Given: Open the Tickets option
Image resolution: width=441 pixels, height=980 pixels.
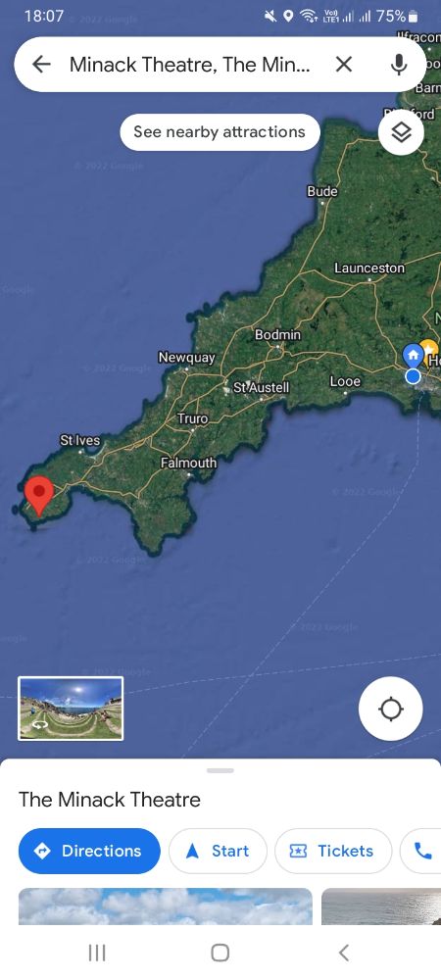Looking at the screenshot, I should tap(333, 851).
